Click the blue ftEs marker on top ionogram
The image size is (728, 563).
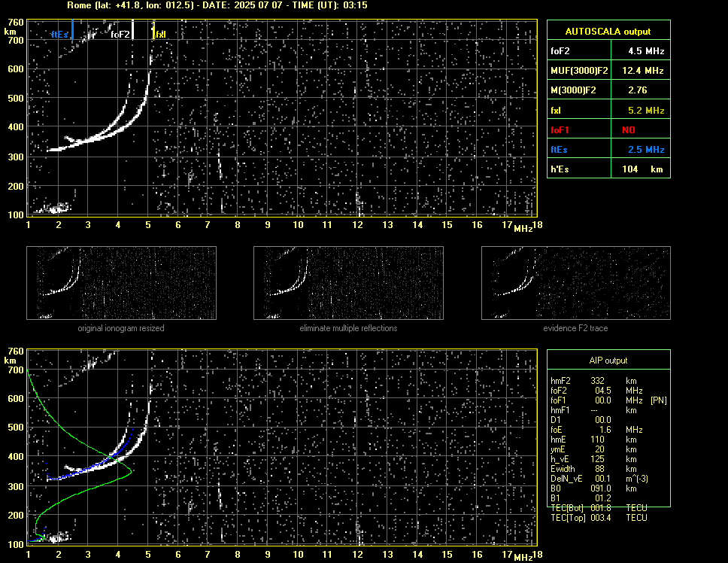(72, 29)
